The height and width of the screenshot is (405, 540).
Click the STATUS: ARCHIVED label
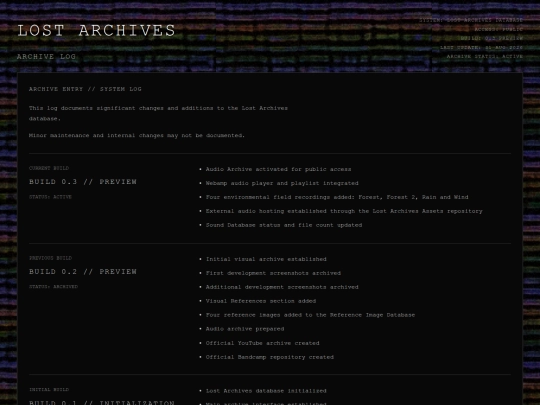pyautogui.click(x=53, y=287)
